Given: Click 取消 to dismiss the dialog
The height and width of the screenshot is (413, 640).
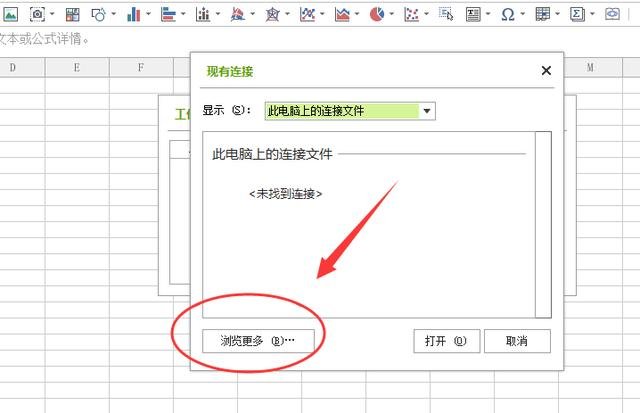Looking at the screenshot, I should pyautogui.click(x=517, y=341).
